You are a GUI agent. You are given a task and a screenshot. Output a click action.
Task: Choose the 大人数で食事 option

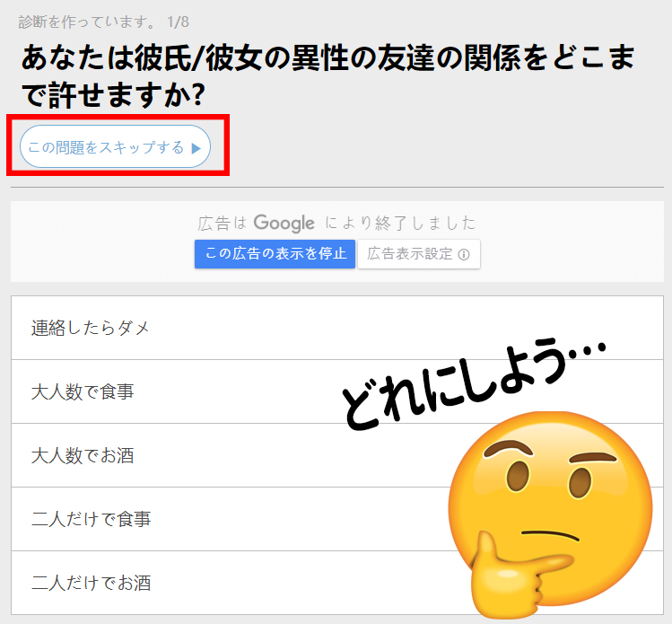[x=336, y=391]
